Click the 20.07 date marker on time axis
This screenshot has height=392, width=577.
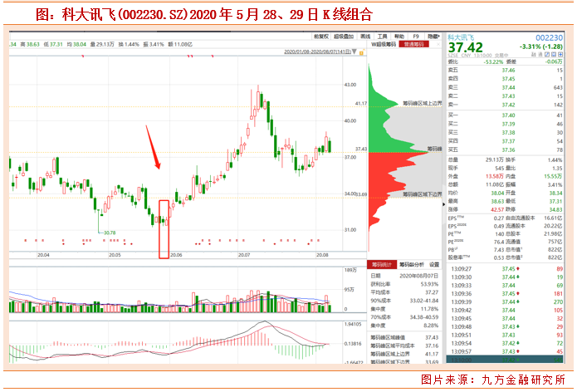click(x=244, y=255)
